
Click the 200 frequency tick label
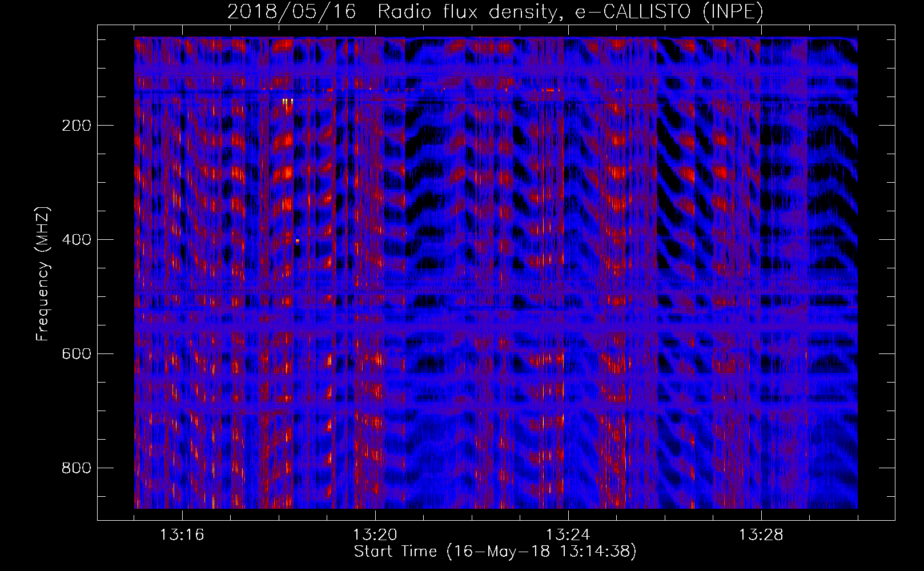[x=77, y=125]
